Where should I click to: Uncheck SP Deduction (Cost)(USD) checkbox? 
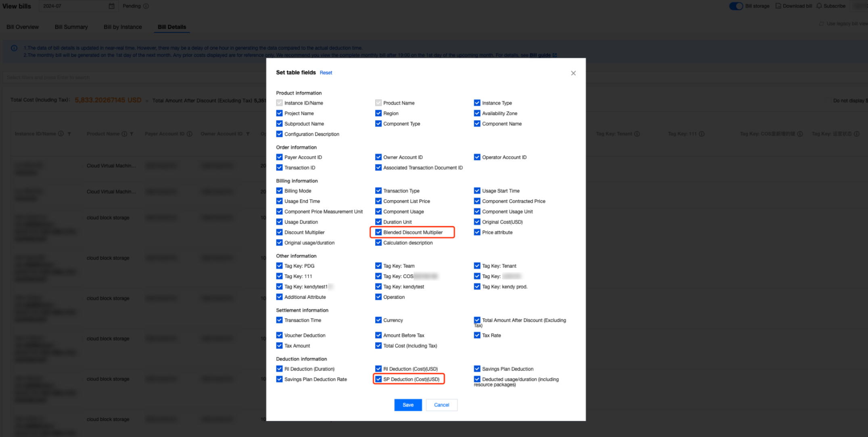[378, 379]
